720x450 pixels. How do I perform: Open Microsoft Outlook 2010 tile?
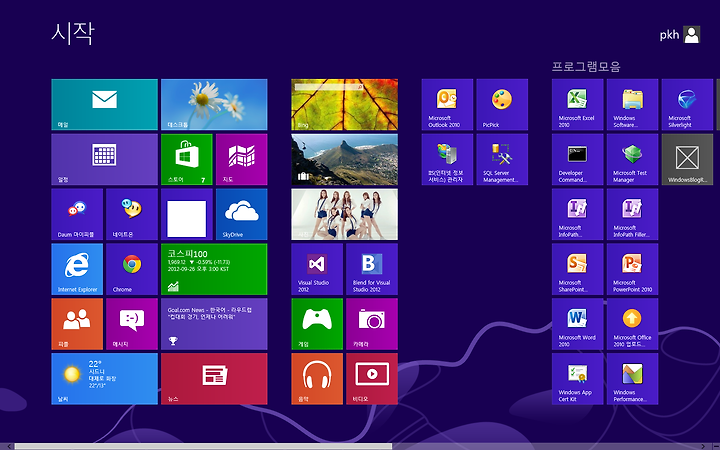point(447,104)
